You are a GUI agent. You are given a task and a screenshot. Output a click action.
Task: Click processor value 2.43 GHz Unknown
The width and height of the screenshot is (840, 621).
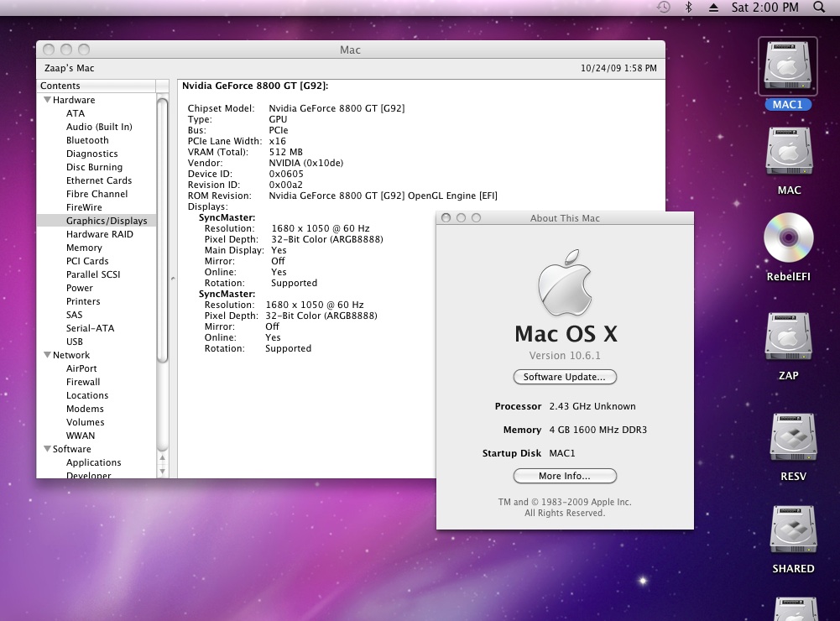click(x=592, y=406)
